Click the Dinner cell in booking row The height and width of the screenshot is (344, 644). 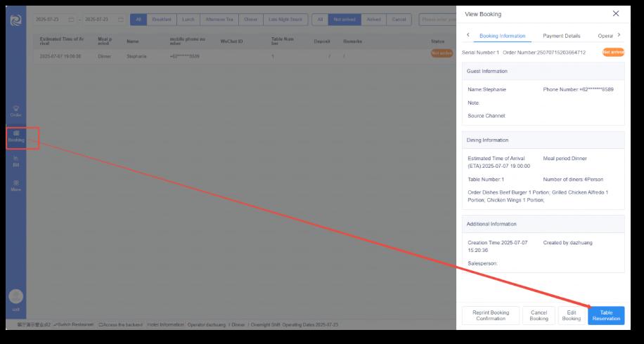tap(104, 56)
